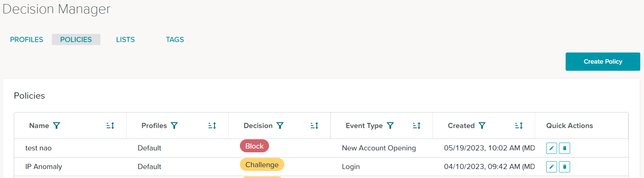Sort the Created column
This screenshot has height=178, width=644.
[519, 125]
